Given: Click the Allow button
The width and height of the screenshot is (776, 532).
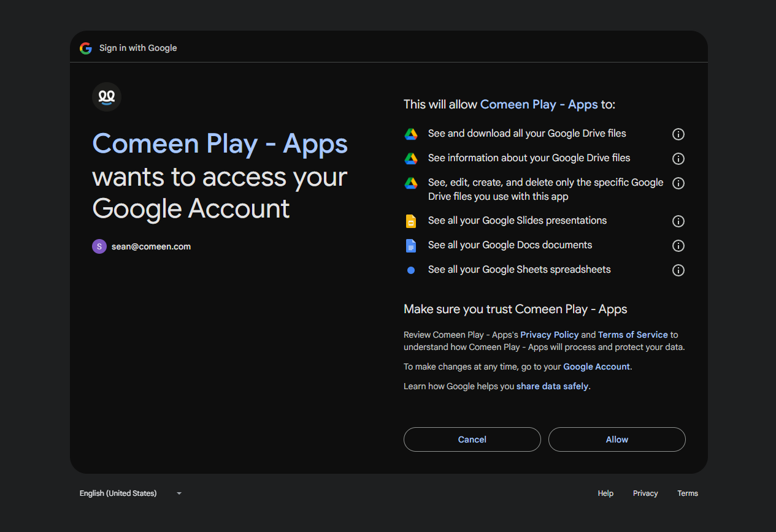Looking at the screenshot, I should [x=617, y=439].
